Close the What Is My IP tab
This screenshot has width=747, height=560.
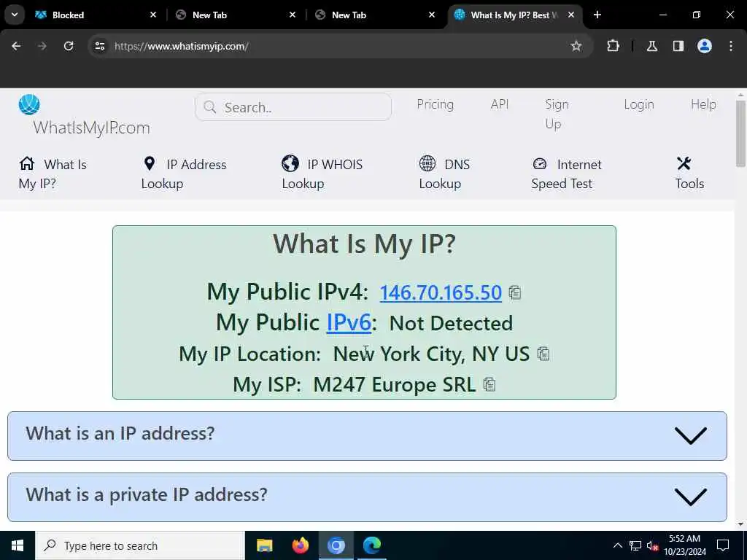tap(570, 15)
